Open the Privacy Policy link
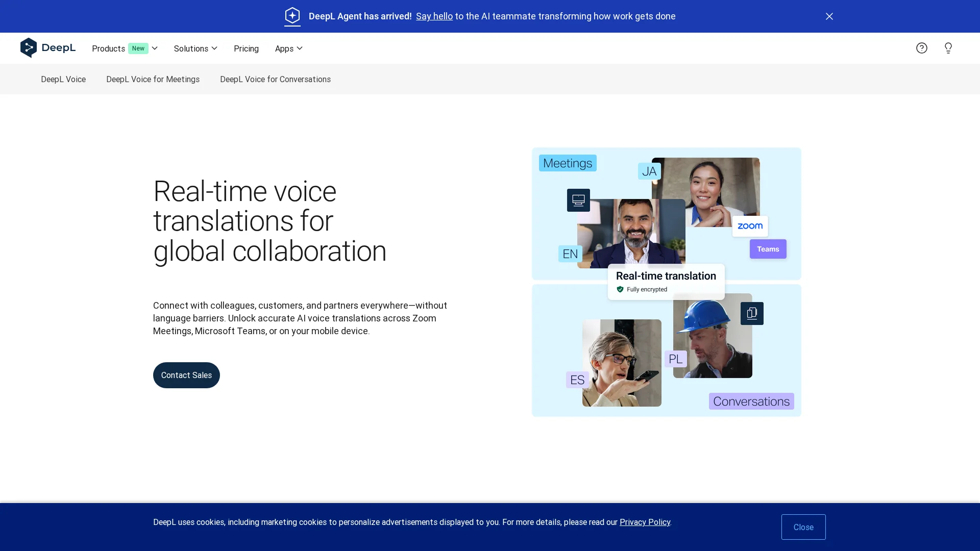 645,522
